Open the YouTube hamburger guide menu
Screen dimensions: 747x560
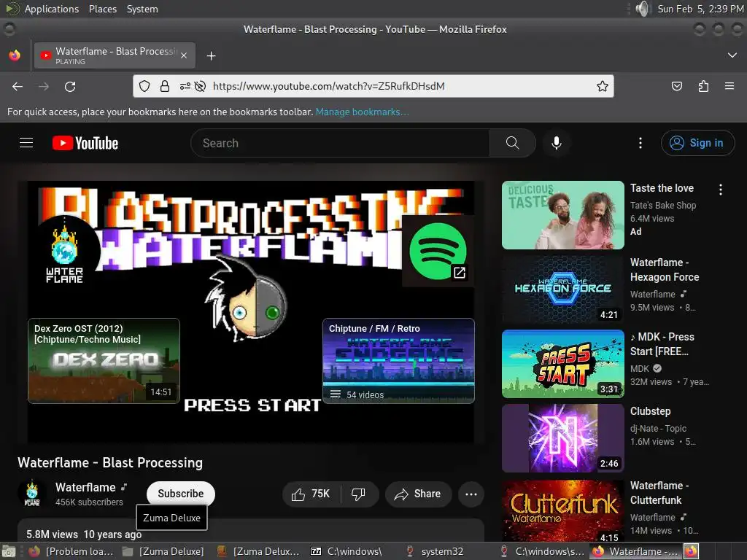(26, 143)
